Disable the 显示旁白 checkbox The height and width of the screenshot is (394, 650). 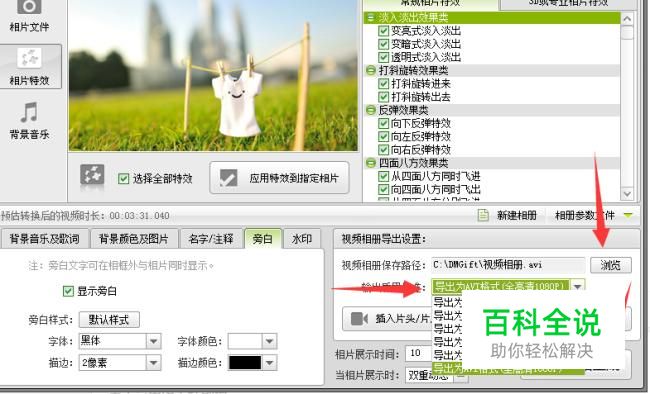[68, 291]
